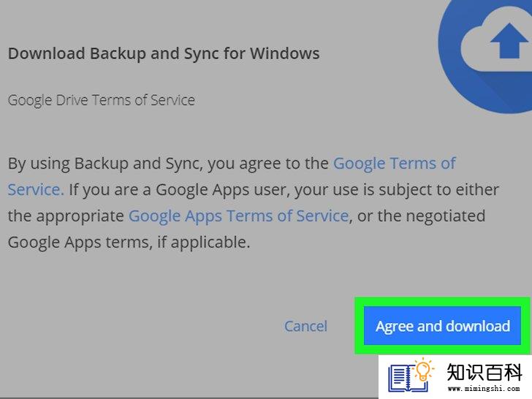This screenshot has height=399, width=532.
Task: Click the www.mimingshi.com watermark URL
Action: click(484, 388)
